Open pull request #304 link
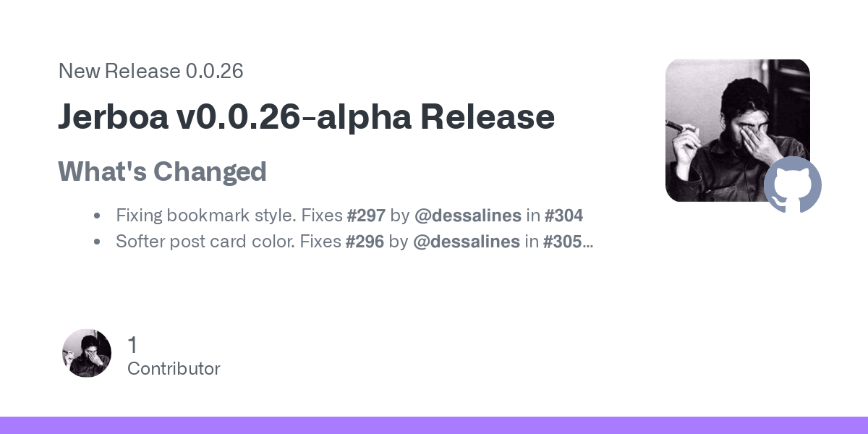 coord(563,215)
